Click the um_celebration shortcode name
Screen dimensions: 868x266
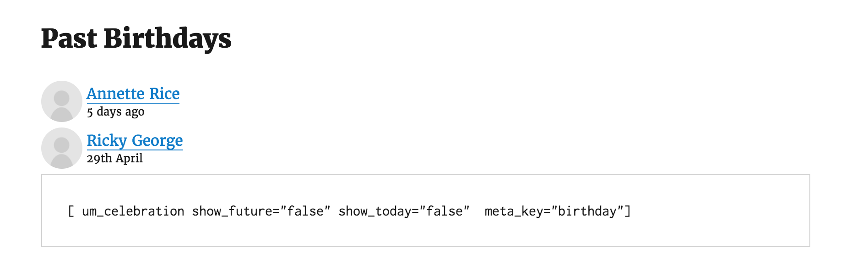tap(133, 211)
